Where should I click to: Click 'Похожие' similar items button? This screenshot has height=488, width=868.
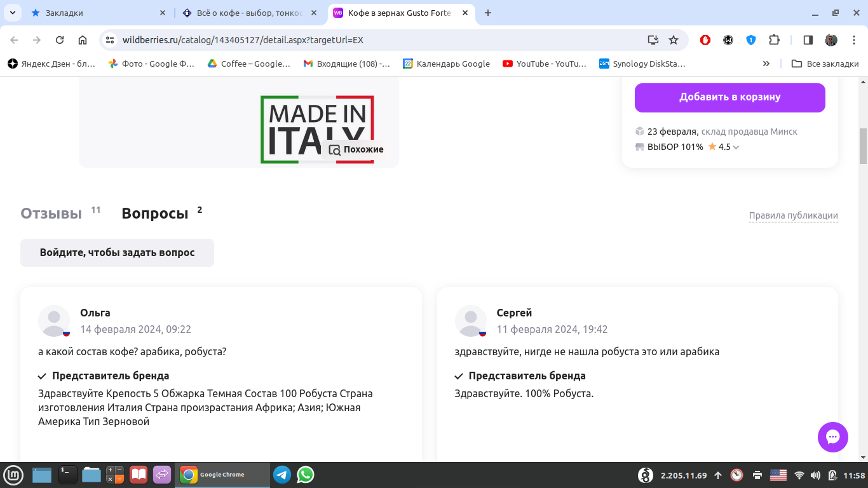click(356, 150)
